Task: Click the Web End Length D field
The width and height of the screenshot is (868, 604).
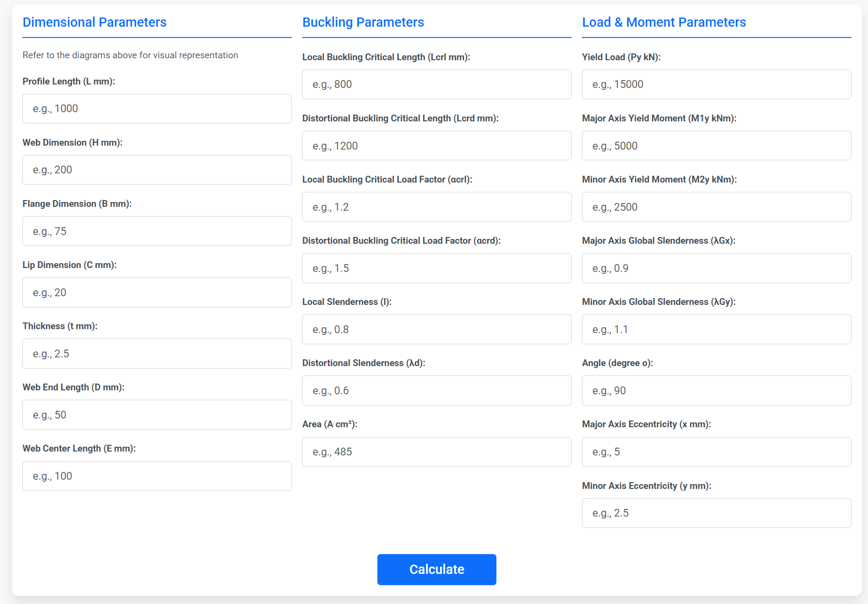Action: tap(157, 415)
